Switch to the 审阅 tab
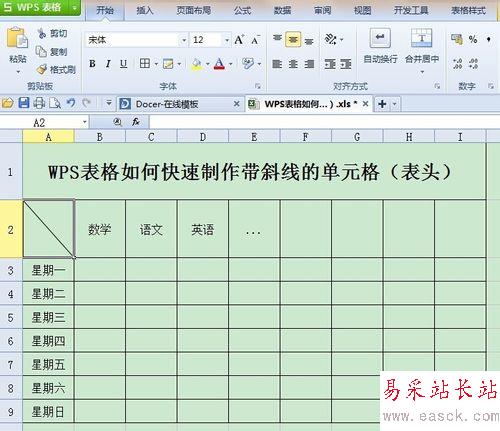Screen dimensions: 500x431 [x=322, y=10]
